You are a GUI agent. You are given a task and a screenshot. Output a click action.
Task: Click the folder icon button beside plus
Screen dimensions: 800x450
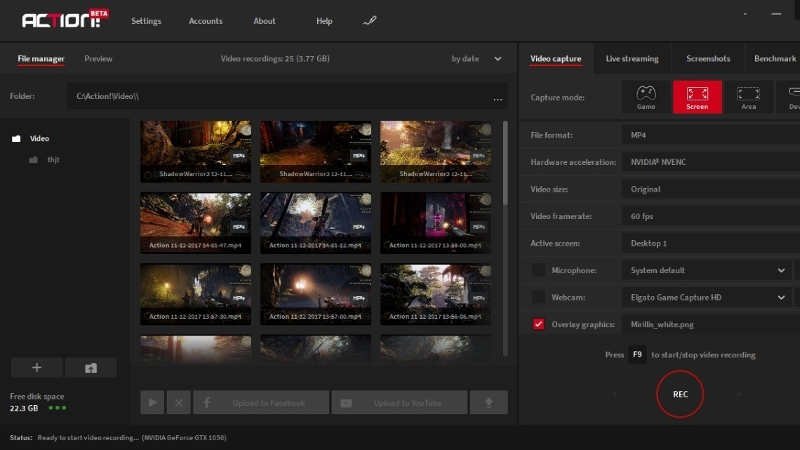pos(91,368)
